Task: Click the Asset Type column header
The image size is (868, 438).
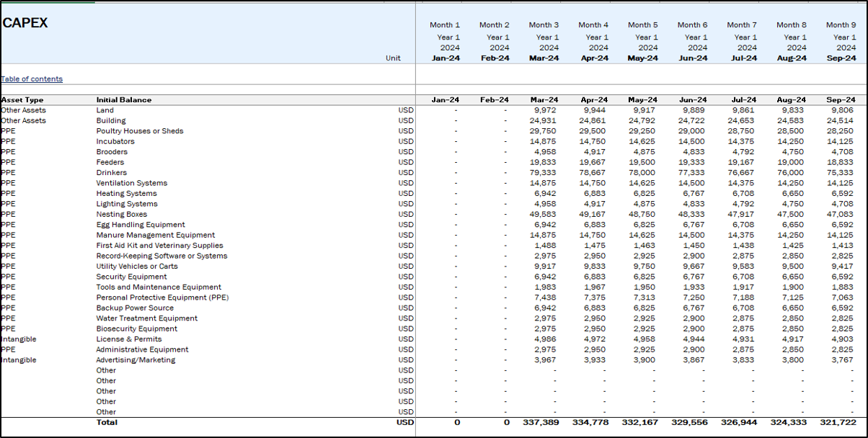Action: (x=22, y=100)
